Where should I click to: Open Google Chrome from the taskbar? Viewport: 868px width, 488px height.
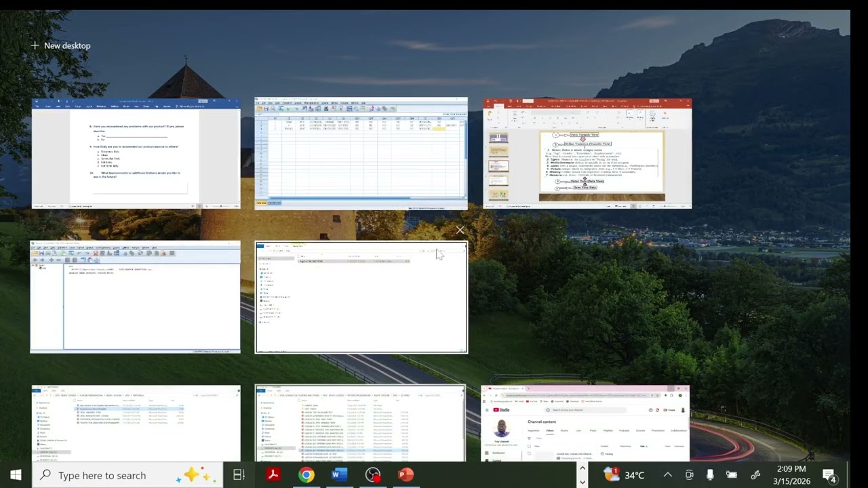307,475
